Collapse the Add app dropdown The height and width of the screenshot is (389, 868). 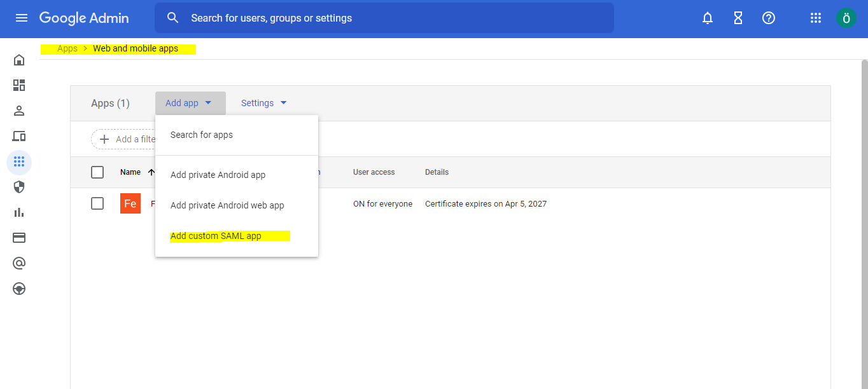190,103
